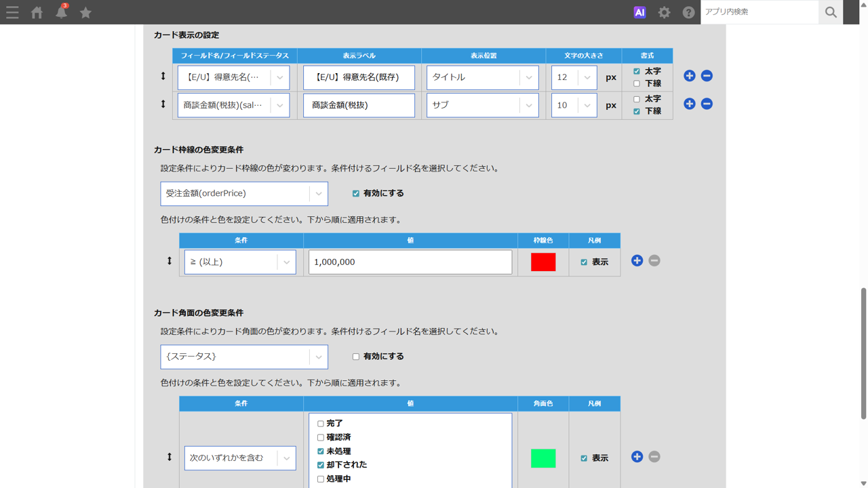Click the 表示位置 column header
This screenshot has width=868, height=488.
click(484, 56)
